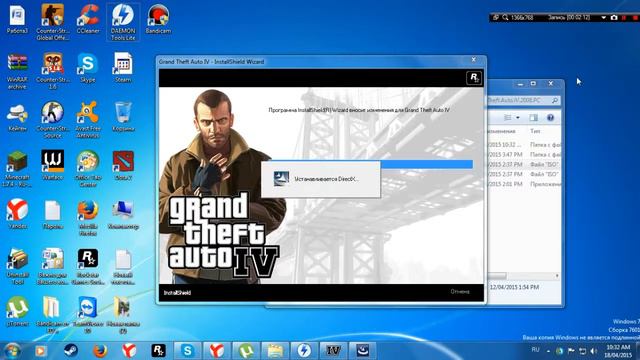Image resolution: width=640 pixels, height=360 pixels.
Task: Open the Counter-Strike 1.6 desktop shortcut
Action: 52,71
